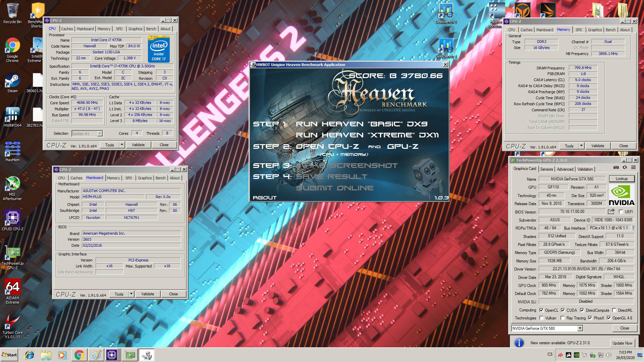The width and height of the screenshot is (644, 362).
Task: Open the Sensors tab in GPU-Z
Action: (x=546, y=169)
